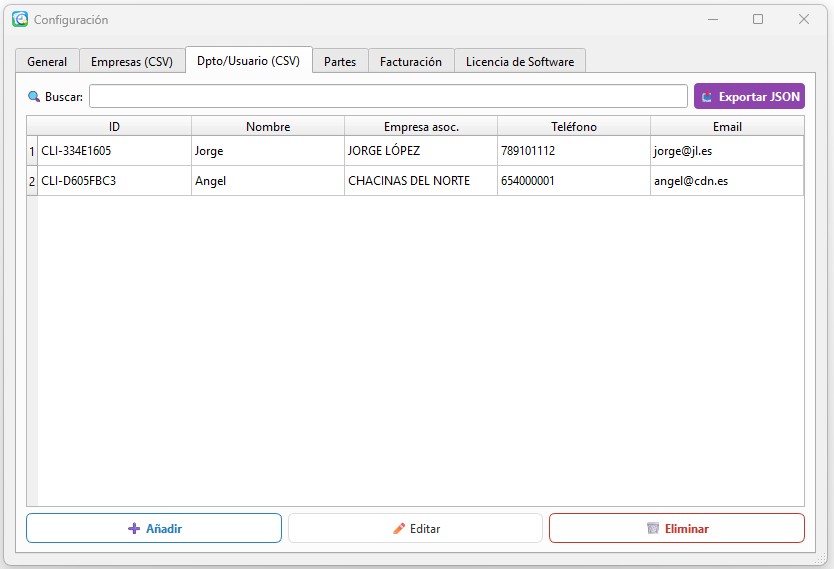Select cell CLI-334E1605
Screen dimensions: 834x569
(114, 151)
